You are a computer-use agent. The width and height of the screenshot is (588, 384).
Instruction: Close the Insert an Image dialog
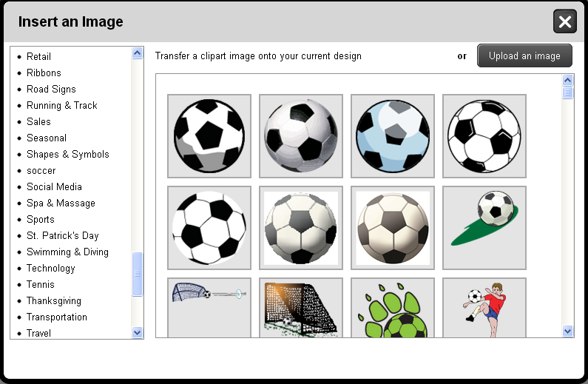pyautogui.click(x=565, y=21)
